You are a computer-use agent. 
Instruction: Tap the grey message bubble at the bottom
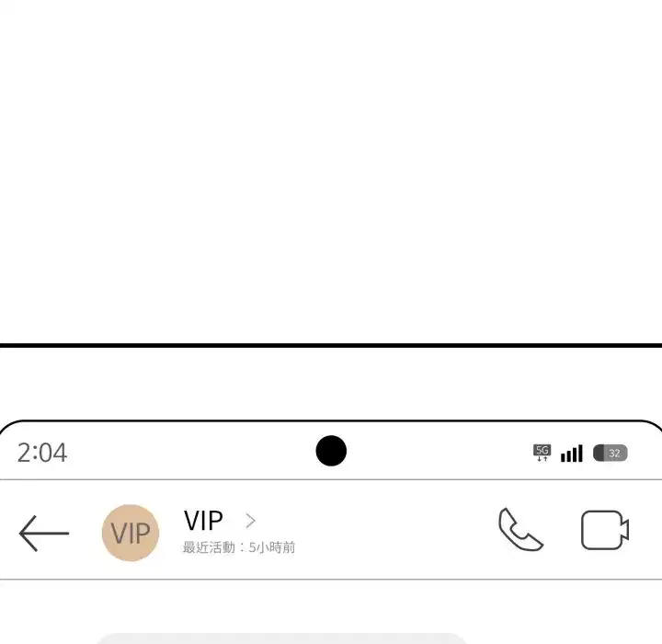click(x=281, y=638)
